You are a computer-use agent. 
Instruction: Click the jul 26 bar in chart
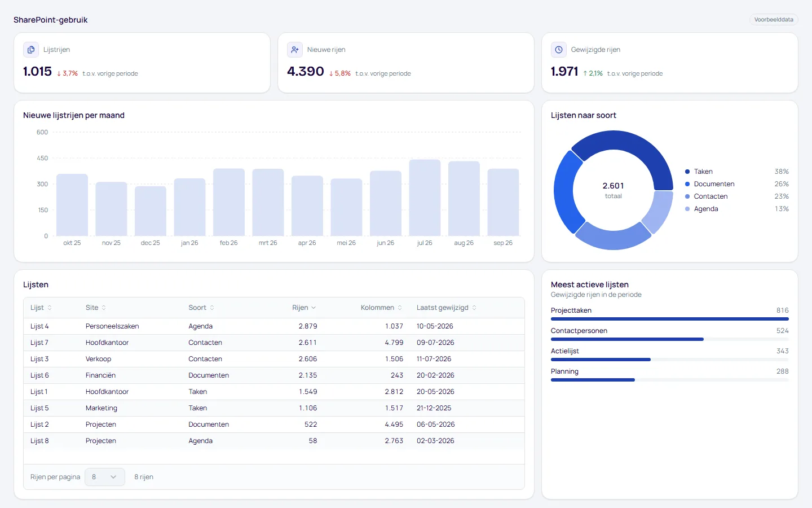point(425,198)
